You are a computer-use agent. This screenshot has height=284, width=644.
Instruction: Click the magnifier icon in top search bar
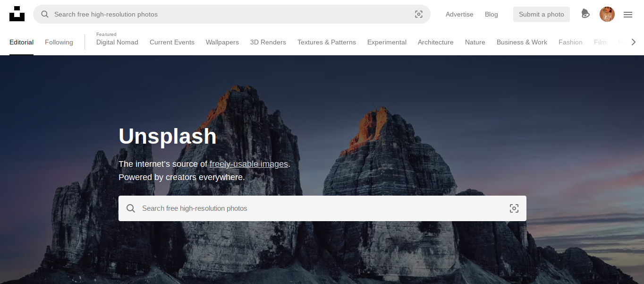45,14
